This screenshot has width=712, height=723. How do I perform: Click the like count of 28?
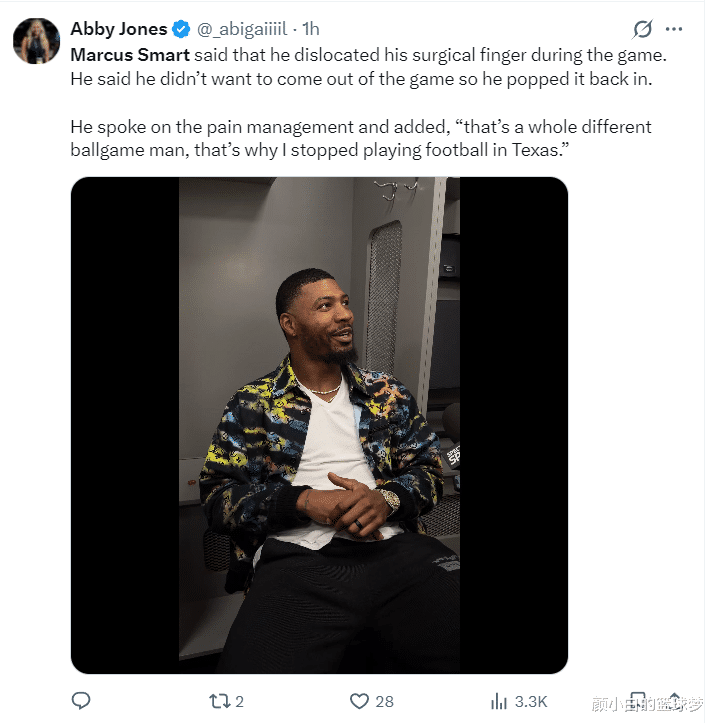point(384,701)
